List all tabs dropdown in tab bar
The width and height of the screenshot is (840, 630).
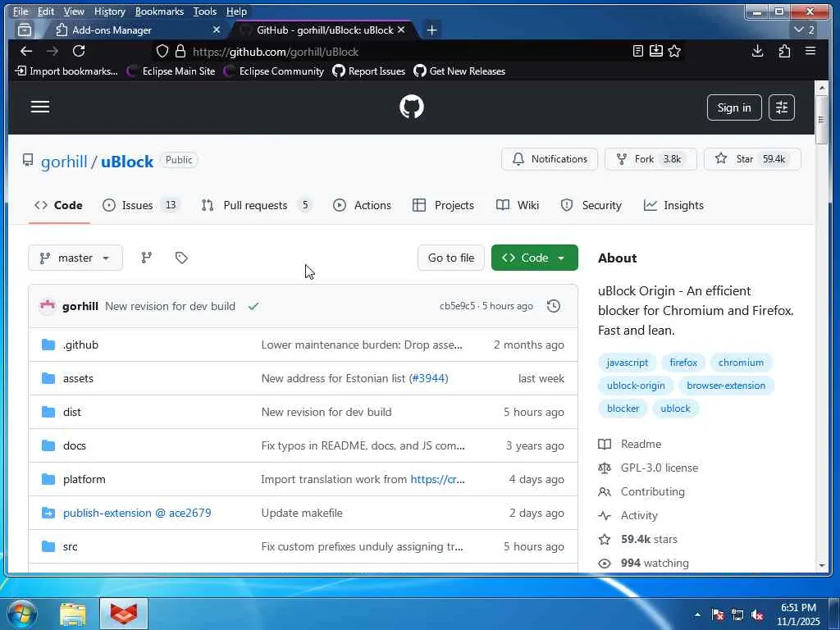tap(804, 30)
